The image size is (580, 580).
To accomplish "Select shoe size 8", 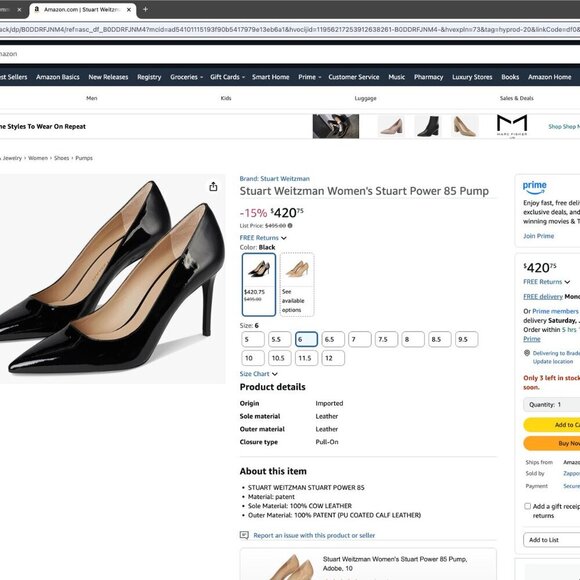I will (413, 339).
